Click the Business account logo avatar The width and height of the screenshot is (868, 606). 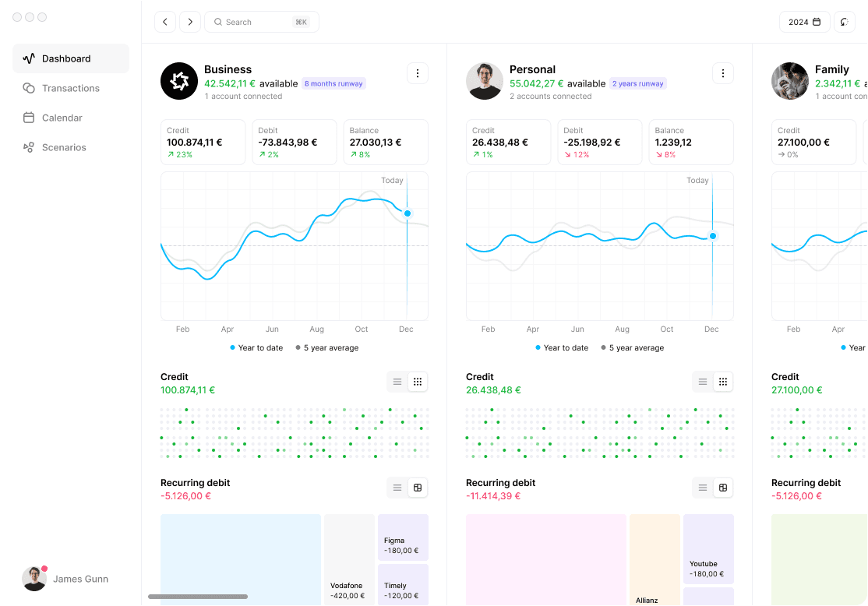click(x=179, y=81)
